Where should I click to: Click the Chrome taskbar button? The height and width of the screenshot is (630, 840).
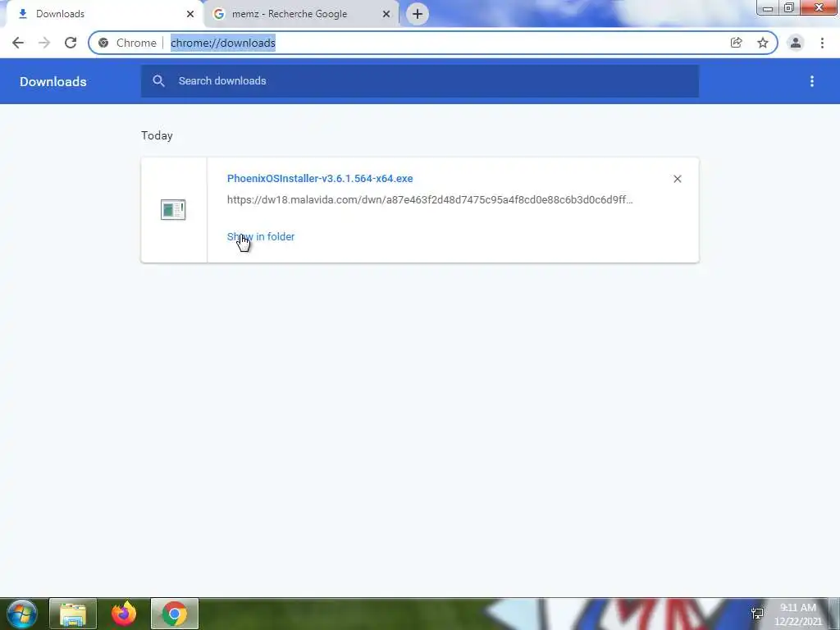coord(175,614)
